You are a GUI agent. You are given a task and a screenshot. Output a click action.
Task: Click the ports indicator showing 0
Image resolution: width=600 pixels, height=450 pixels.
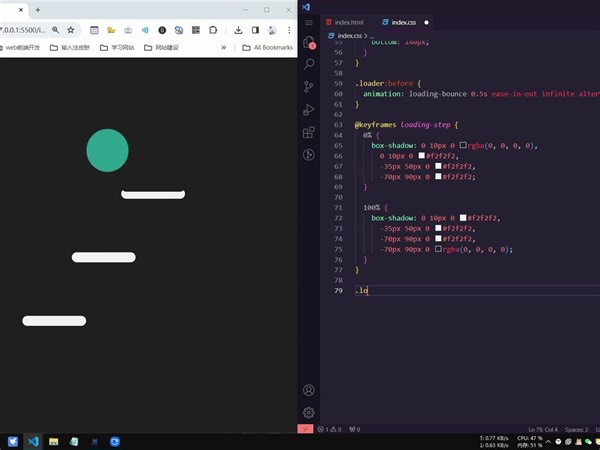354,429
